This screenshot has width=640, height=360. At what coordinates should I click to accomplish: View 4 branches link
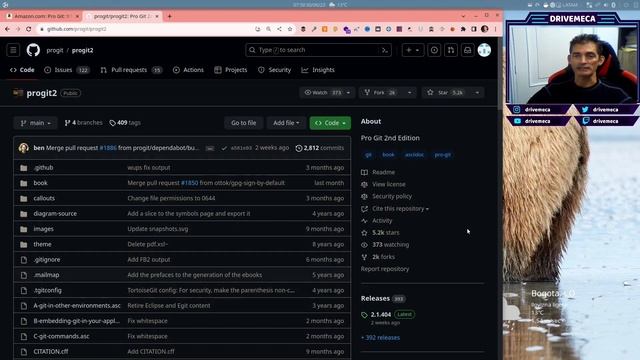[83, 122]
